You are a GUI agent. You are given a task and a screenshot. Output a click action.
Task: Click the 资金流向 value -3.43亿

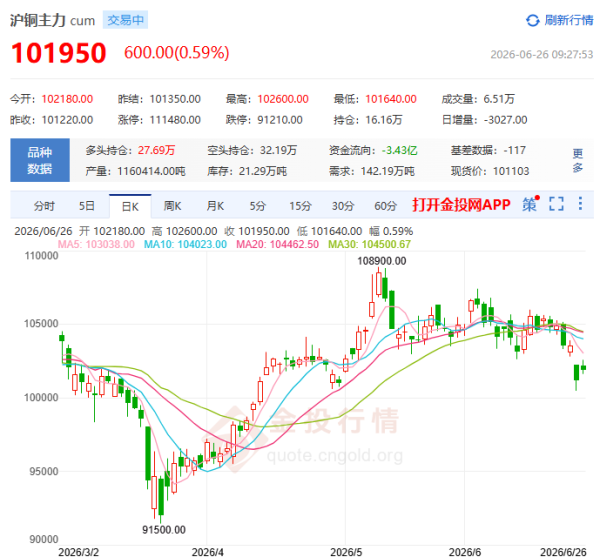pos(399,150)
